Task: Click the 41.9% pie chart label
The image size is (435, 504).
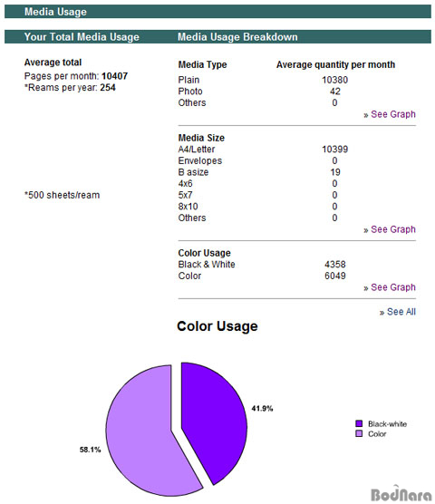Action: [262, 409]
